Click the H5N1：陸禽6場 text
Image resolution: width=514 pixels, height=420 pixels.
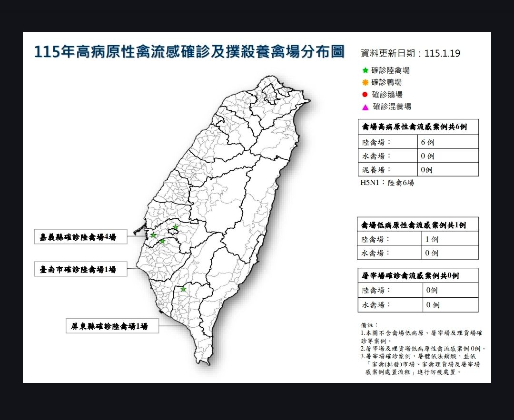click(387, 183)
